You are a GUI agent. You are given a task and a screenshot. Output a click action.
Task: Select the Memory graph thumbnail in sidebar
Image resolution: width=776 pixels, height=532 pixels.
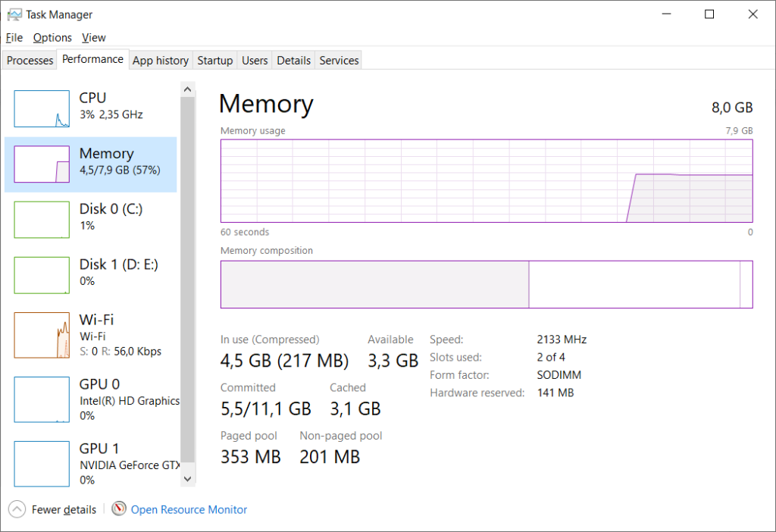[42, 164]
